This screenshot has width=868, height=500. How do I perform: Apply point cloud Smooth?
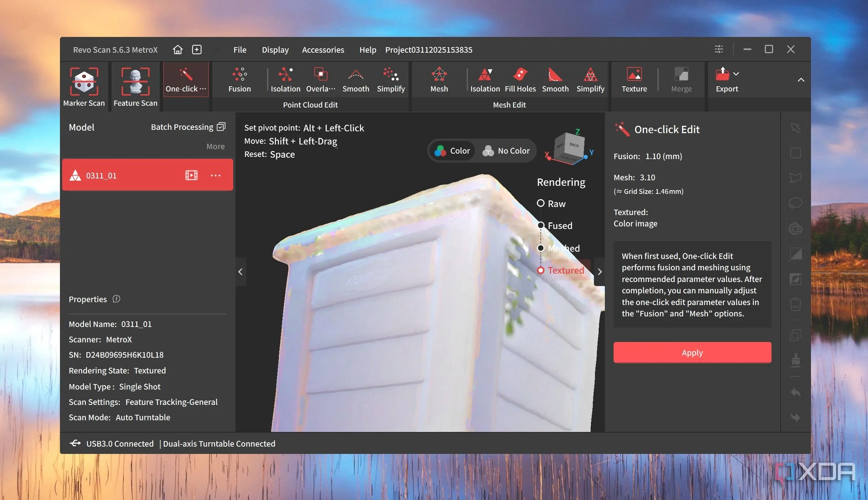point(356,80)
